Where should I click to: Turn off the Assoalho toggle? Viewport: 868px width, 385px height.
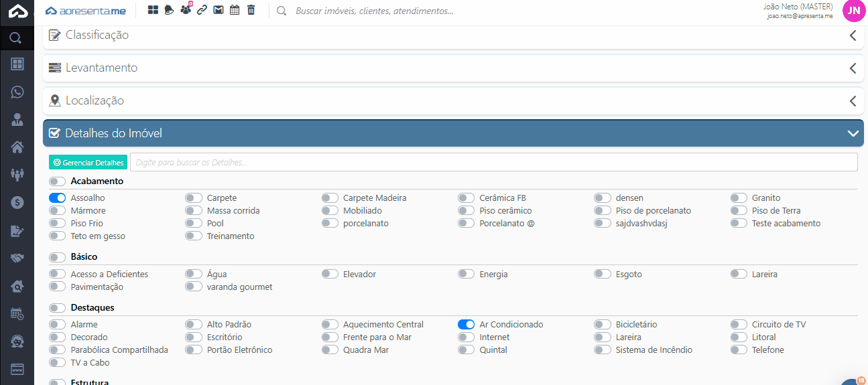pyautogui.click(x=58, y=198)
